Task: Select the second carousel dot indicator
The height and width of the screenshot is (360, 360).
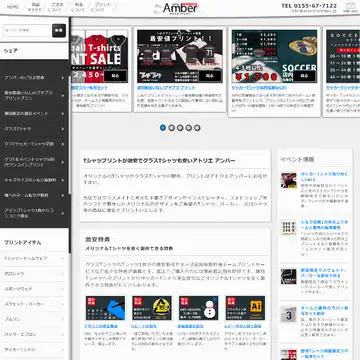Action: pos(172,128)
